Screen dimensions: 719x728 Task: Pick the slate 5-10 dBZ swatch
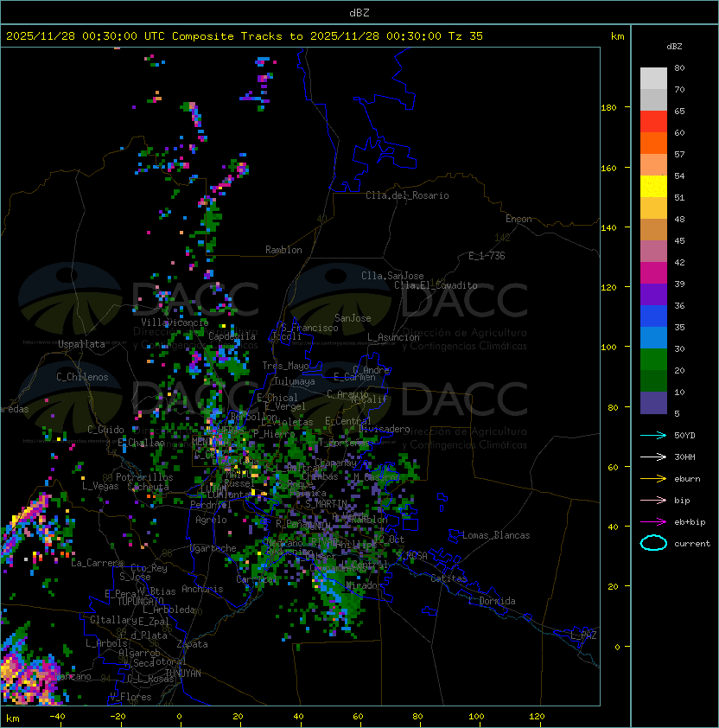pos(653,403)
